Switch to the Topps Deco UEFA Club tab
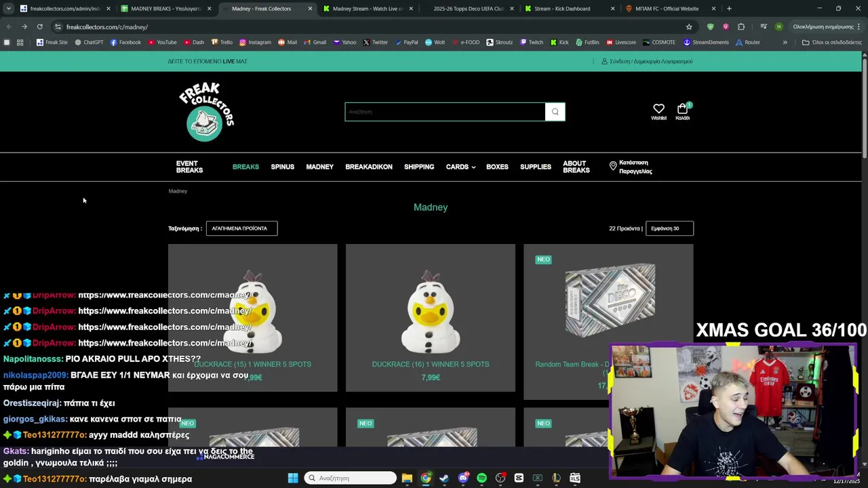 (x=469, y=9)
